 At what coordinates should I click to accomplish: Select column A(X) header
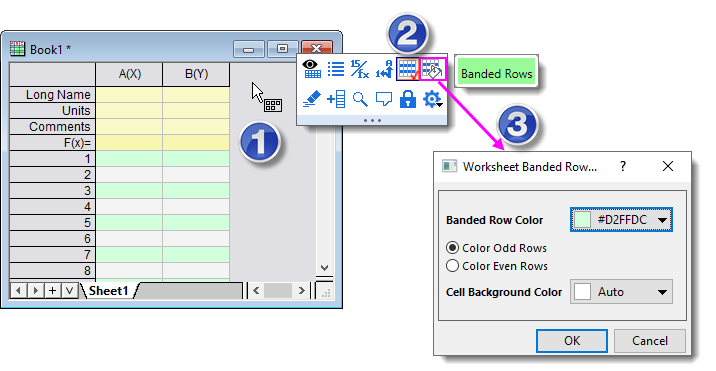129,74
